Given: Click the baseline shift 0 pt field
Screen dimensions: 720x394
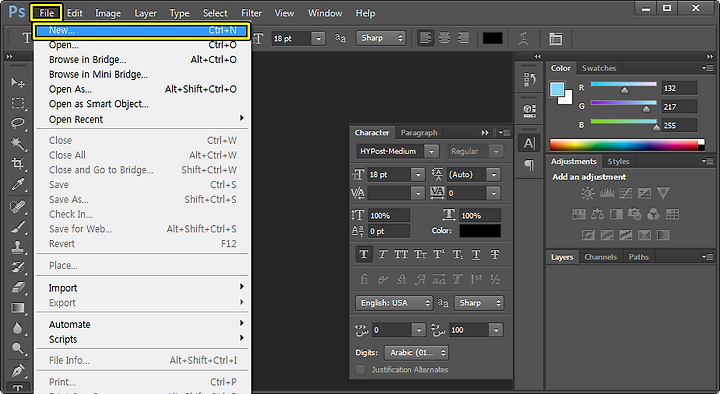Looking at the screenshot, I should click(389, 231).
